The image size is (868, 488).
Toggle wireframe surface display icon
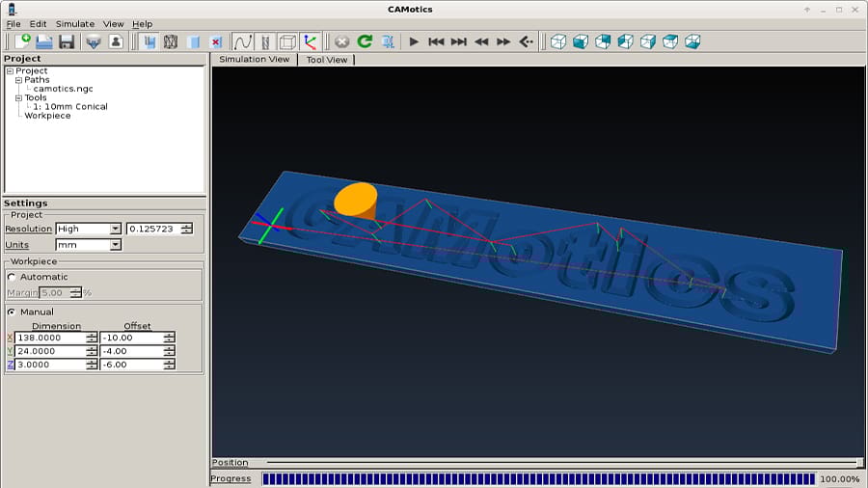click(x=171, y=41)
